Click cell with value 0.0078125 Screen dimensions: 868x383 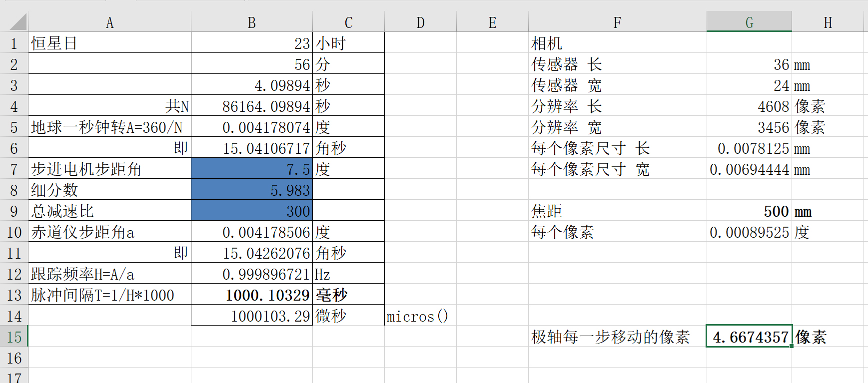[x=750, y=148]
